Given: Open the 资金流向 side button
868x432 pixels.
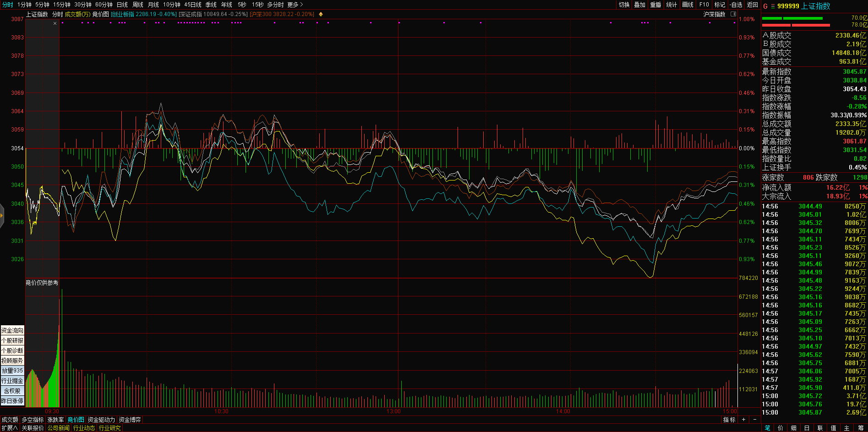Looking at the screenshot, I should pyautogui.click(x=12, y=330).
